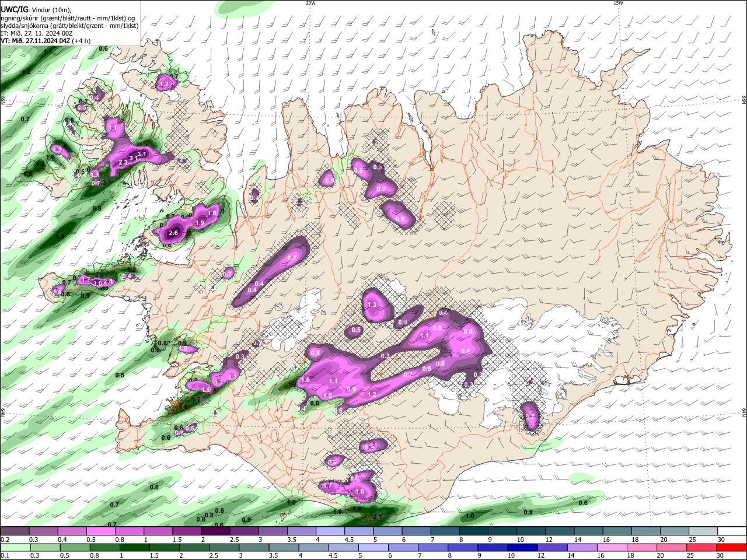
Task: Click the 2.4 value on the western peninsula
Action: [x=108, y=282]
